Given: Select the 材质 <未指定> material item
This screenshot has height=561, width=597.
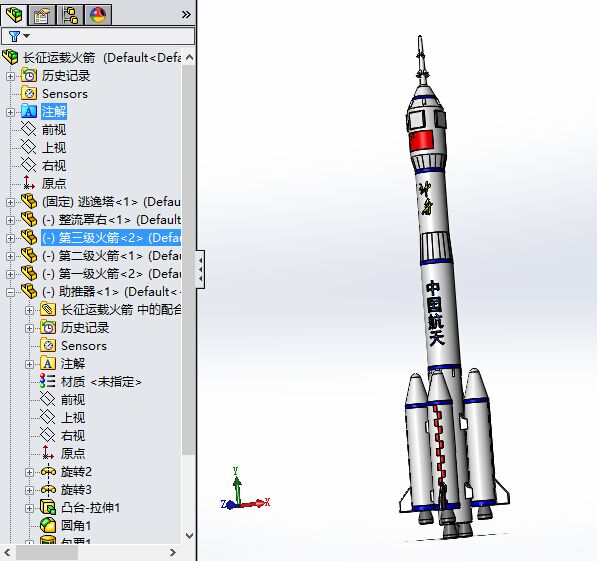Looking at the screenshot, I should (x=91, y=382).
